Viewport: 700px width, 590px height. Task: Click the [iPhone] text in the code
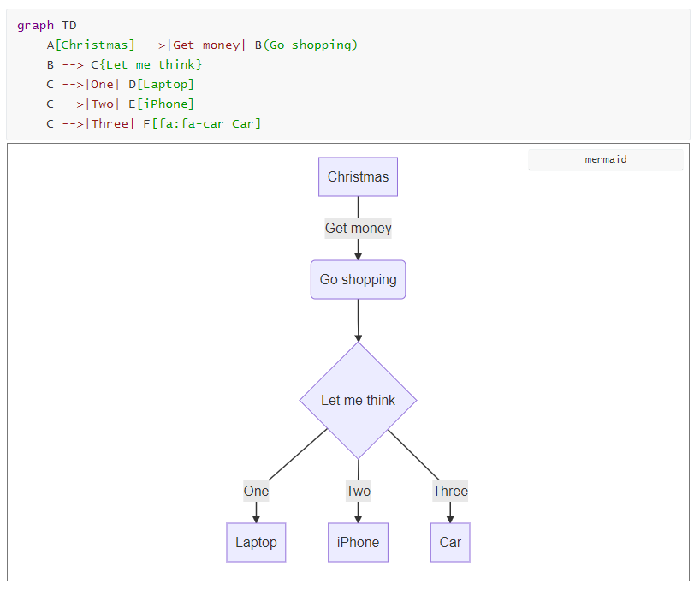(165, 104)
